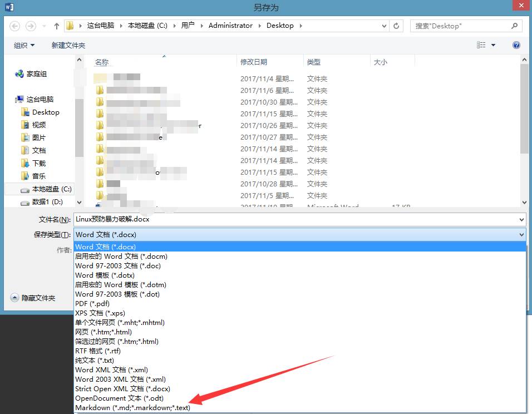Viewport: 532px width, 414px height.
Task: Expand address bar history dropdown
Action: point(384,26)
